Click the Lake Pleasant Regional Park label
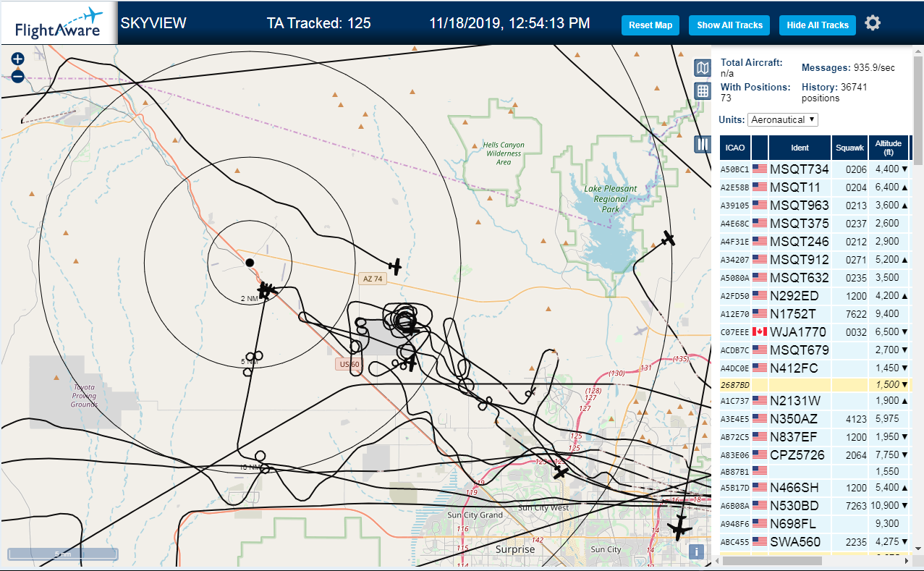The image size is (924, 571). tap(610, 199)
